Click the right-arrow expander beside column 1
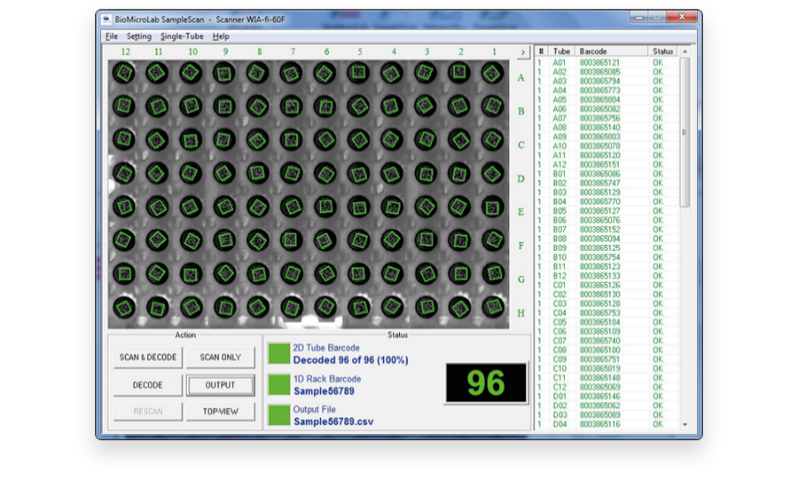Screen dimensions: 798x480 point(523,52)
